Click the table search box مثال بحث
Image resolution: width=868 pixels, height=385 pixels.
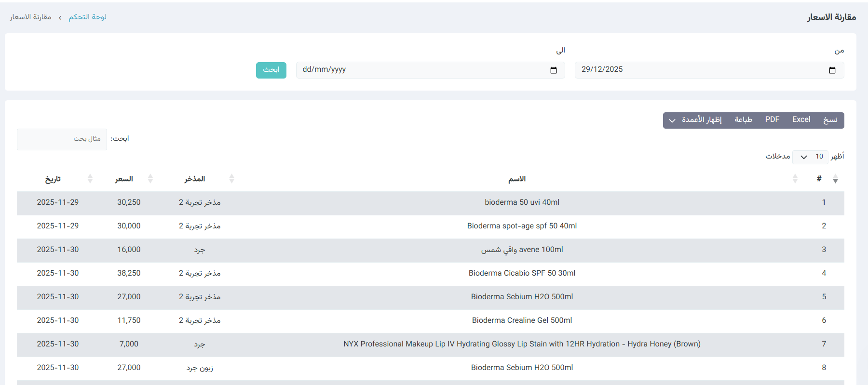tap(62, 139)
